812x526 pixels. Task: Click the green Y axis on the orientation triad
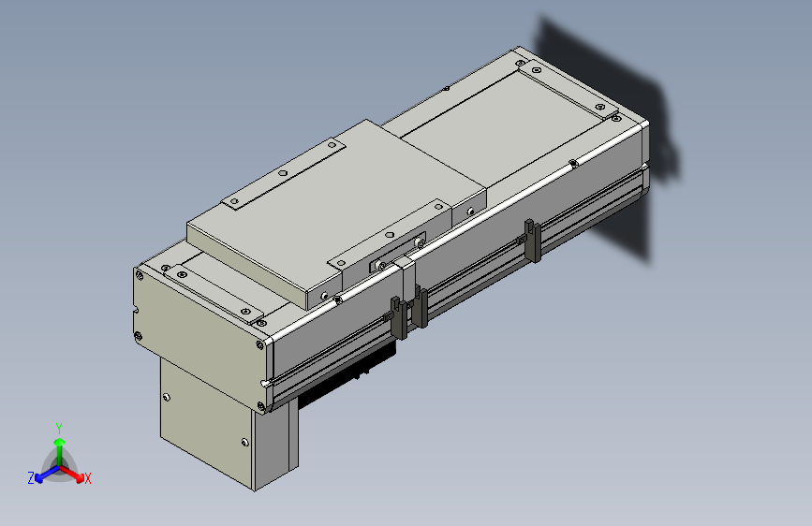pyautogui.click(x=60, y=451)
